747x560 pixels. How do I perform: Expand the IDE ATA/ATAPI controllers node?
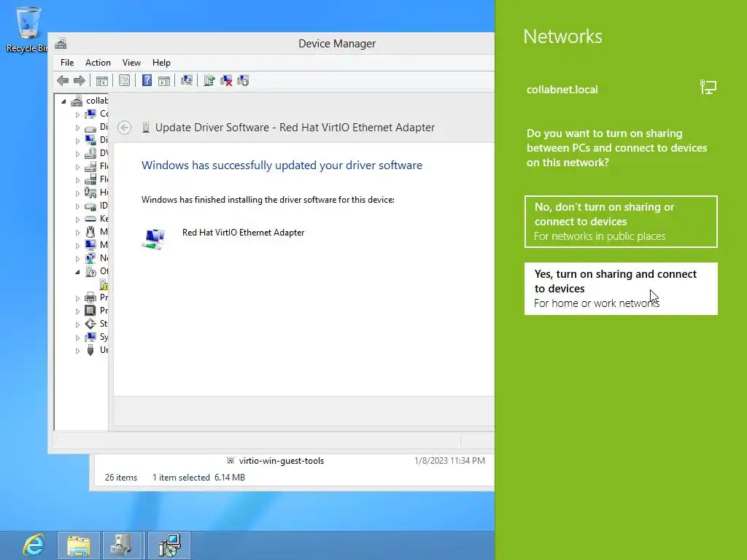click(x=77, y=206)
